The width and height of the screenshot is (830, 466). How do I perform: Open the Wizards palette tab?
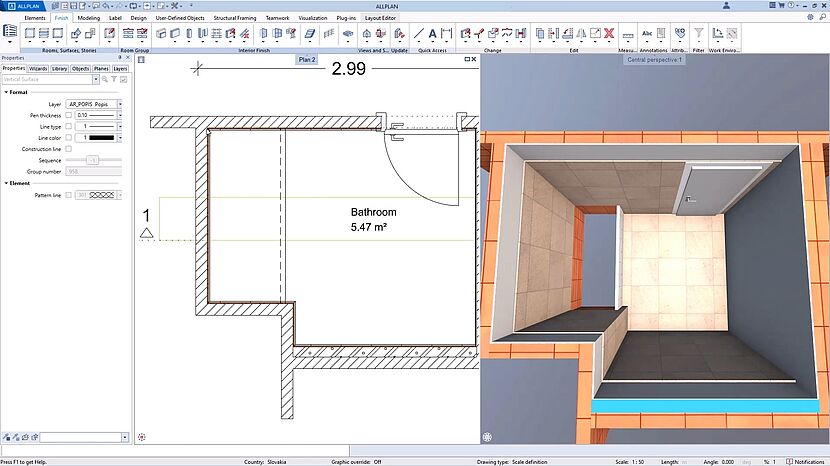click(x=37, y=69)
